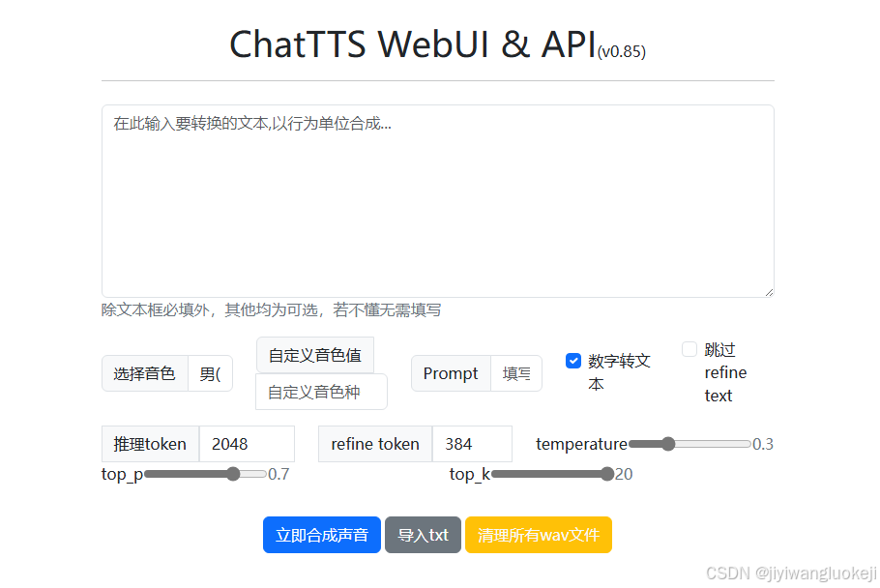Click the temperature value 0.3
The image size is (880, 588).
[x=763, y=444]
